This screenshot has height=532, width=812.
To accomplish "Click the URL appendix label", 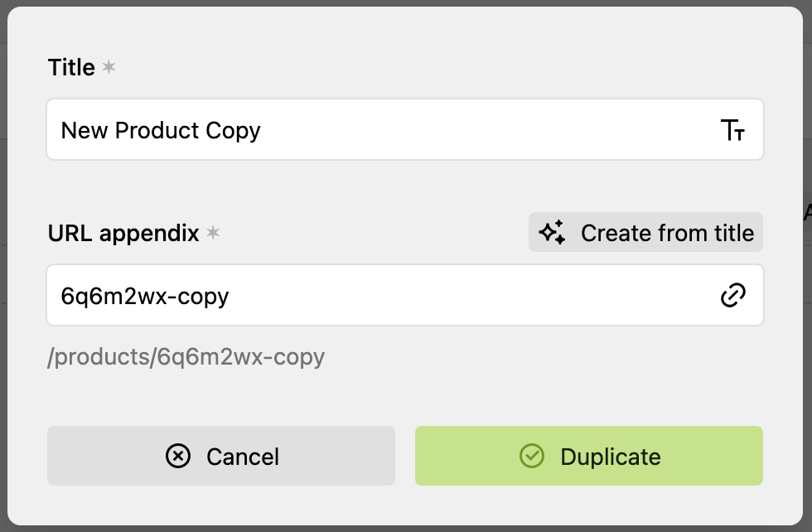I will click(x=123, y=233).
